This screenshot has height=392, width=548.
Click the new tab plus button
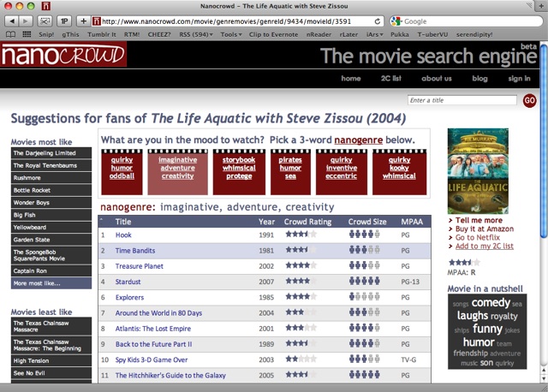pos(541,6)
